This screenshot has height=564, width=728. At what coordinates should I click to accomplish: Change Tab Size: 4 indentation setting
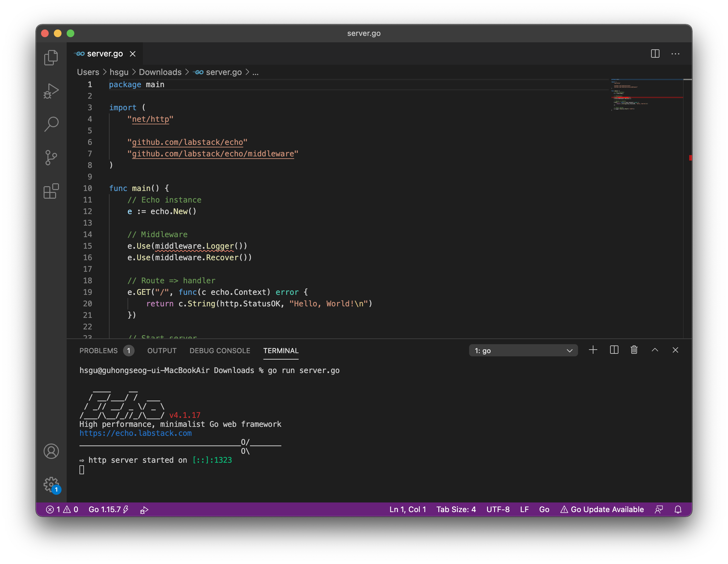pos(456,509)
